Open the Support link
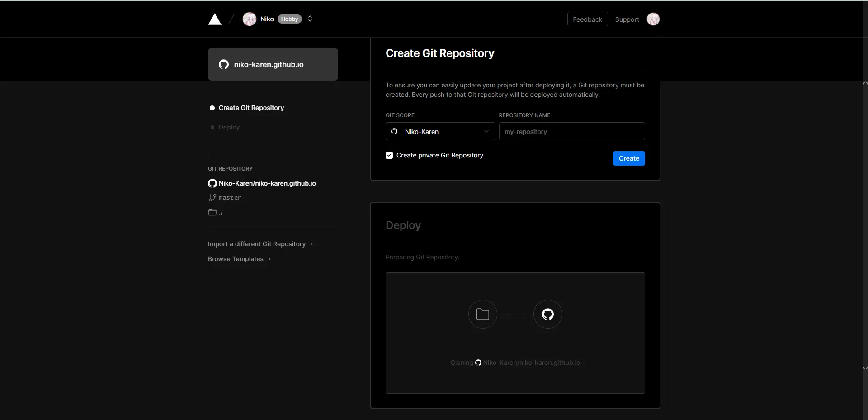The height and width of the screenshot is (420, 868). (x=627, y=19)
